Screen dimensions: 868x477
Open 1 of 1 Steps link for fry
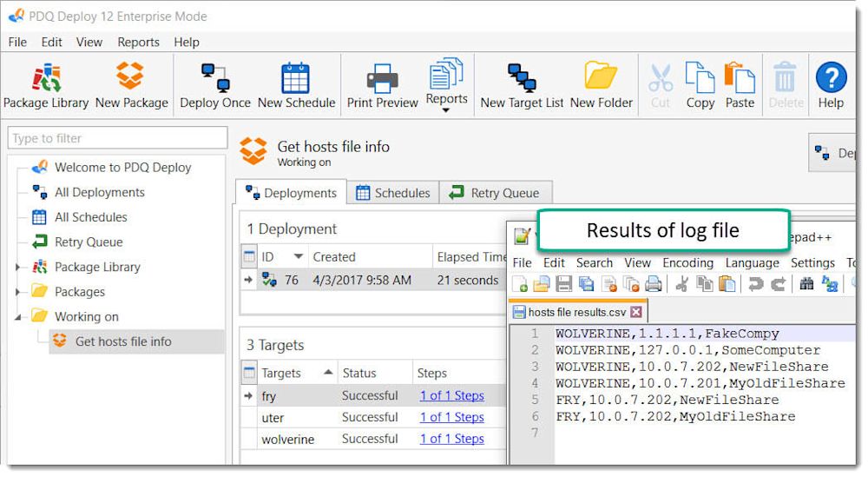pyautogui.click(x=451, y=395)
